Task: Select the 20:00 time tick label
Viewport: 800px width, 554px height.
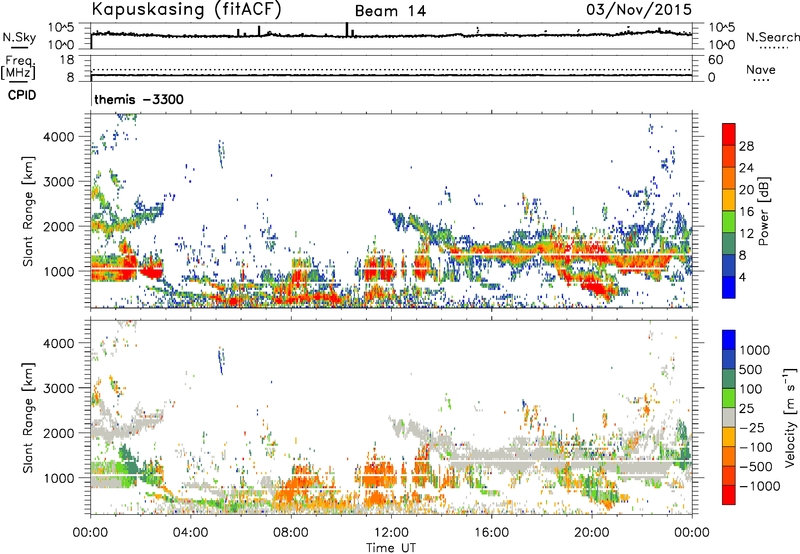Action: (x=591, y=533)
